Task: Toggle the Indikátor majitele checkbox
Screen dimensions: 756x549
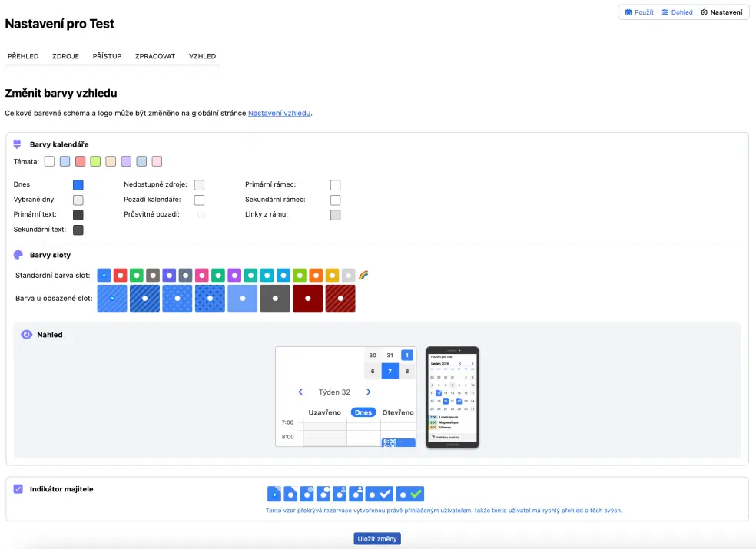Action: pos(18,488)
